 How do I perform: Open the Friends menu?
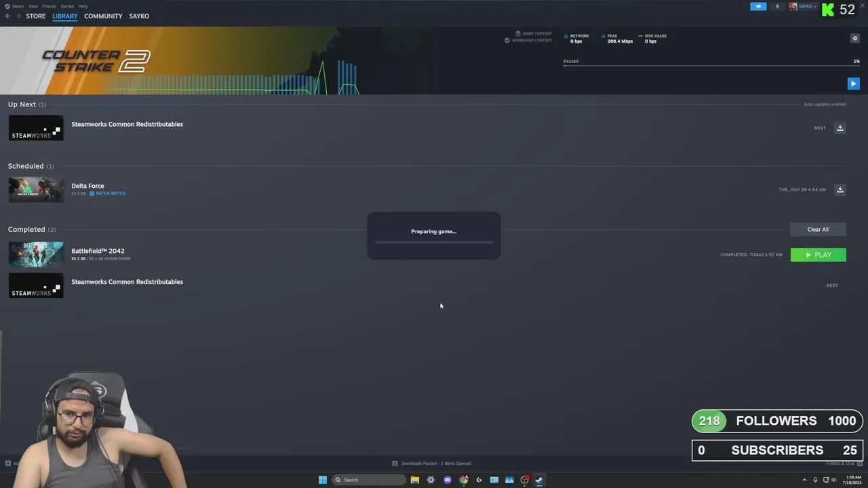50,6
